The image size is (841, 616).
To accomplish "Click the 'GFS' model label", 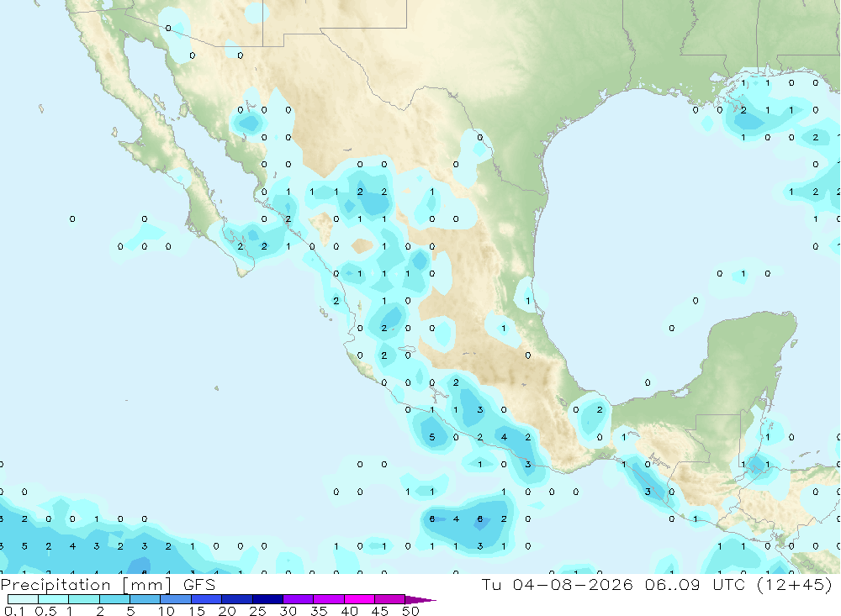I will coord(199,584).
